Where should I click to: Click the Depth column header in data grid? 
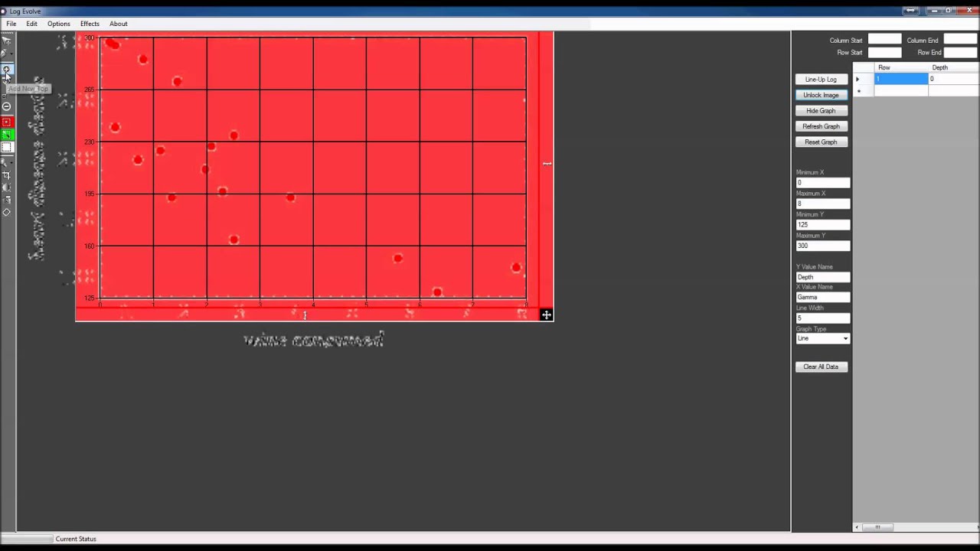954,67
